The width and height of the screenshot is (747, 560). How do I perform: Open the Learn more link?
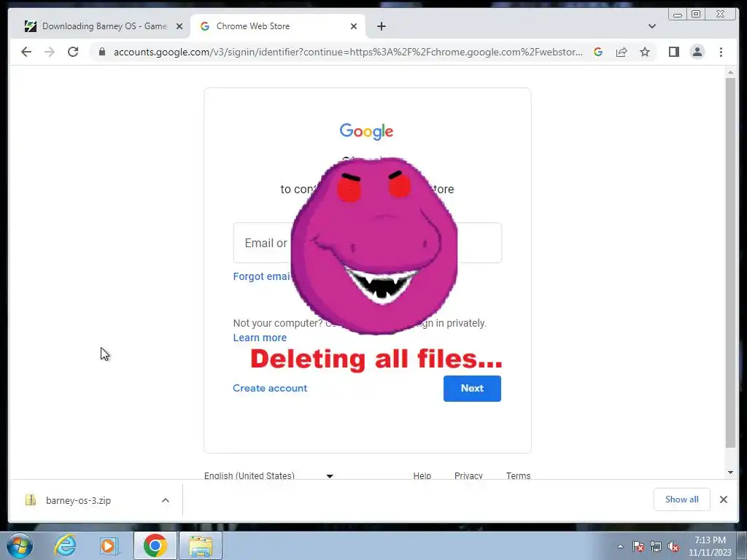[x=260, y=338]
